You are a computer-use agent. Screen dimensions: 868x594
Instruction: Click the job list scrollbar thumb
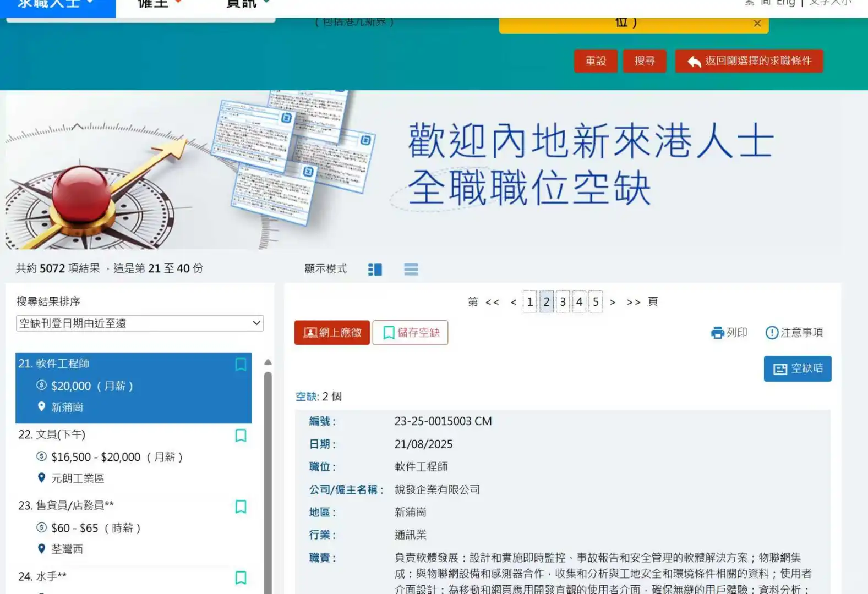tap(268, 482)
